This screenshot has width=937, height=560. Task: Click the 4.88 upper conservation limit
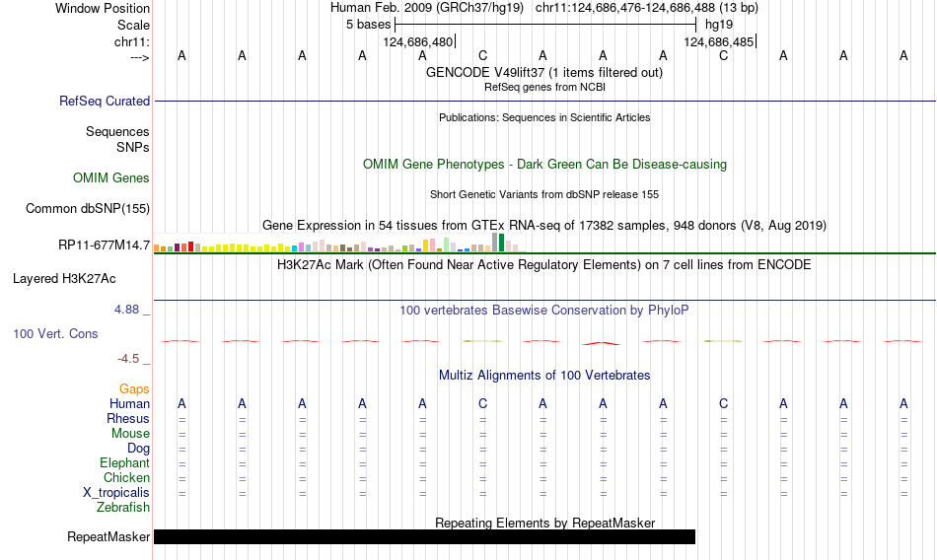tap(126, 309)
